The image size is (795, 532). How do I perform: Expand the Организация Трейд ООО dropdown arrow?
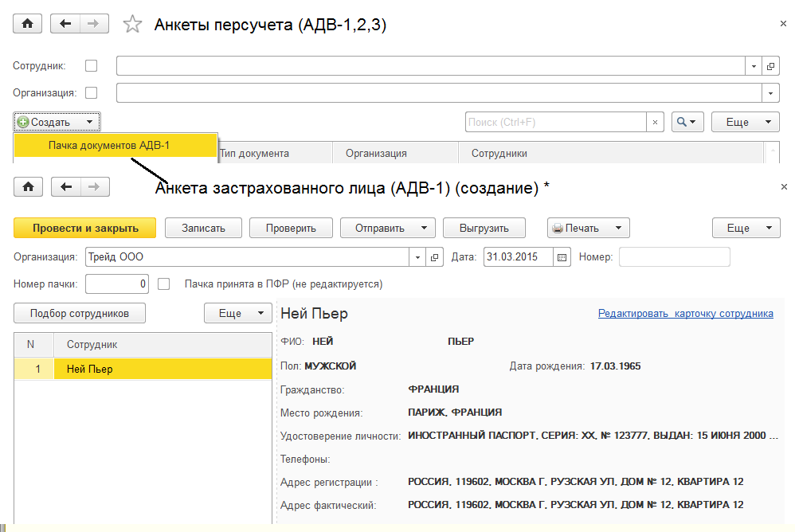(419, 257)
